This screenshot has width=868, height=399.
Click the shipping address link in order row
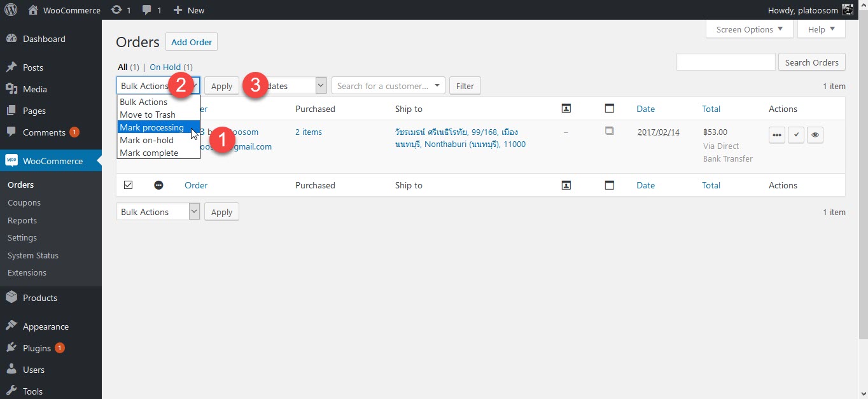[459, 138]
